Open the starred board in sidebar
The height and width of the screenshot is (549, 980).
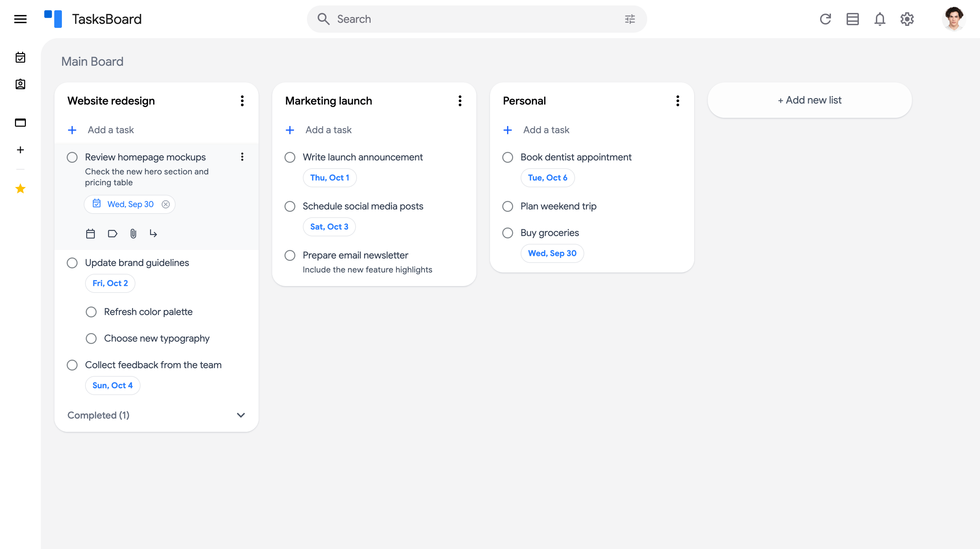[20, 188]
